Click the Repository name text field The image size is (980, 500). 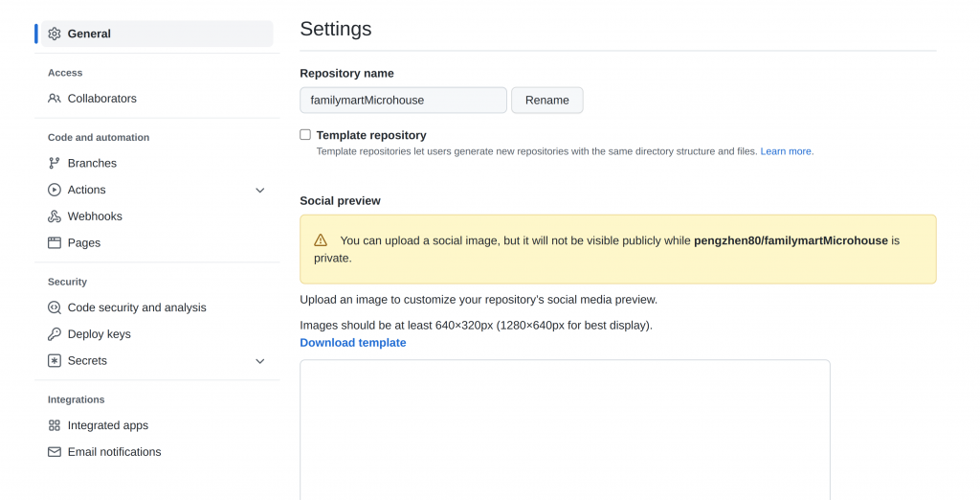403,100
